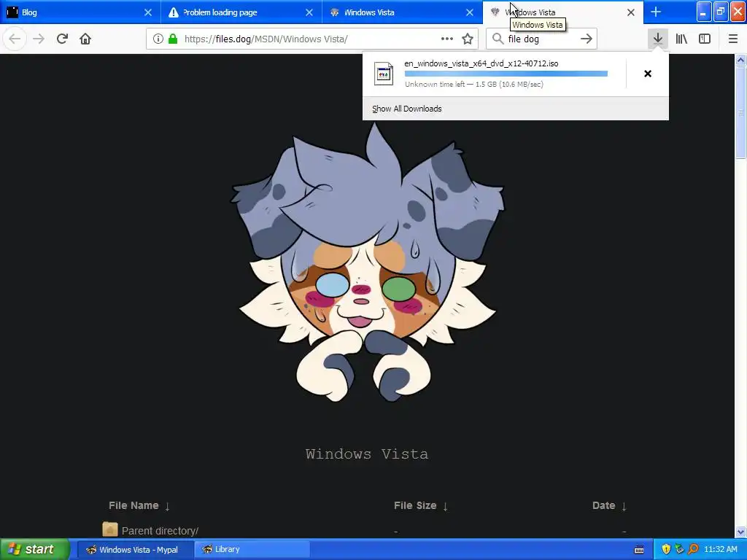Close the third tab, inactive Windows Vista
Viewport: 747px width, 560px height.
point(470,12)
